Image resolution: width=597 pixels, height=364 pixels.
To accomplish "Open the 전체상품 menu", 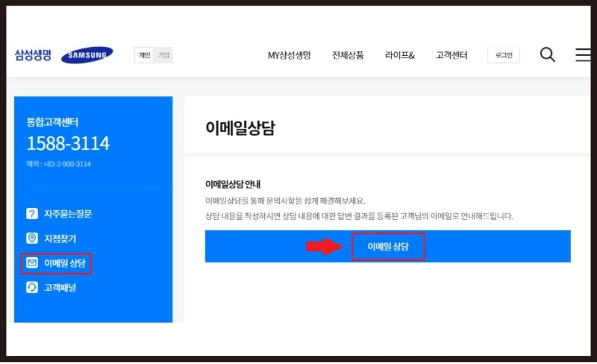I will pyautogui.click(x=347, y=55).
